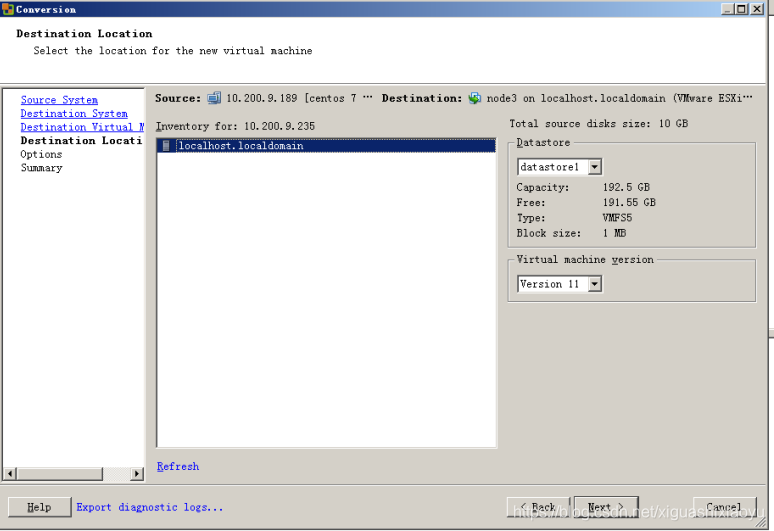
Task: Minimize the Conversion window
Action: [728, 9]
